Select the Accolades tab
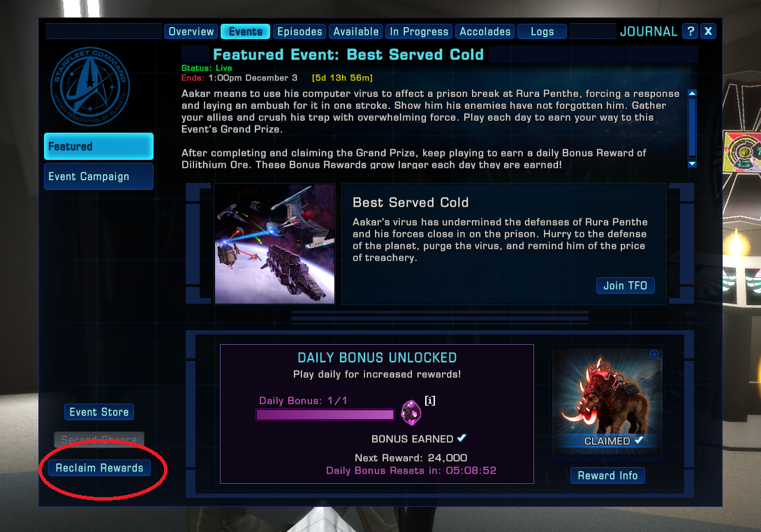Viewport: 761px width, 532px height. pyautogui.click(x=485, y=31)
